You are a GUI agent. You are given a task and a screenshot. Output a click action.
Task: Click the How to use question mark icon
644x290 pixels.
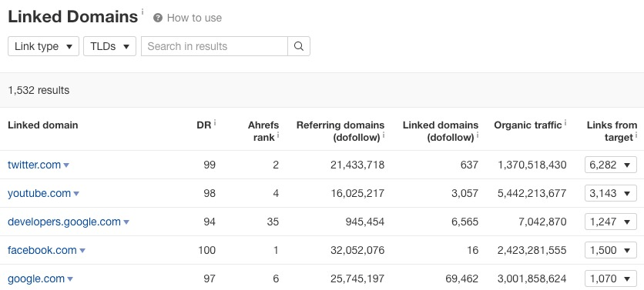tap(158, 18)
